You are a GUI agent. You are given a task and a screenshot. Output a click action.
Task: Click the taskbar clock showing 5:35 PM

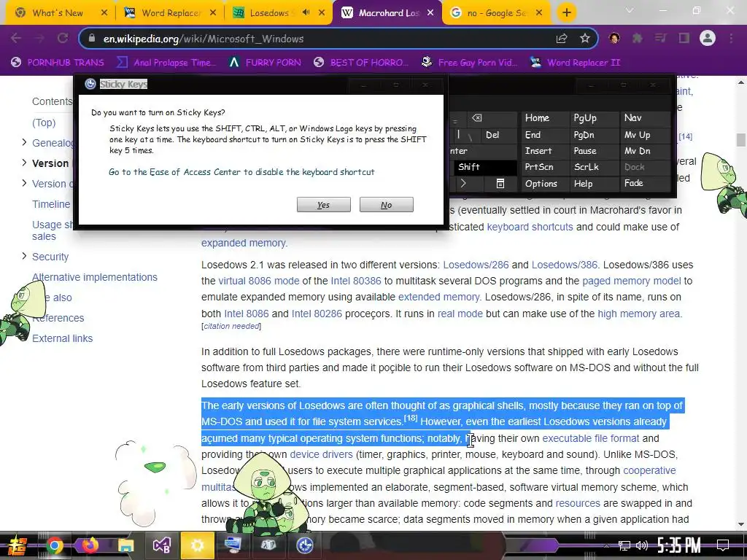click(x=678, y=545)
